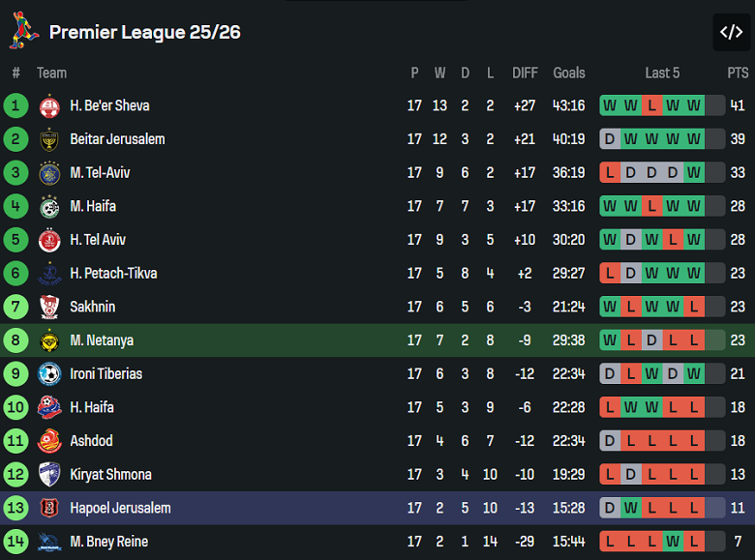Sort the table by PTS column header
The height and width of the screenshot is (560, 755).
pyautogui.click(x=738, y=73)
